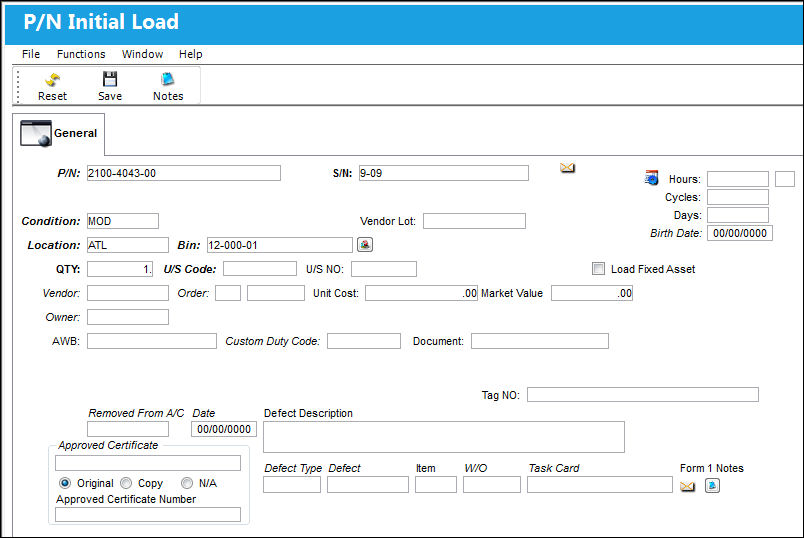The width and height of the screenshot is (804, 538).
Task: Focus the Defect Description text box
Action: 444,437
